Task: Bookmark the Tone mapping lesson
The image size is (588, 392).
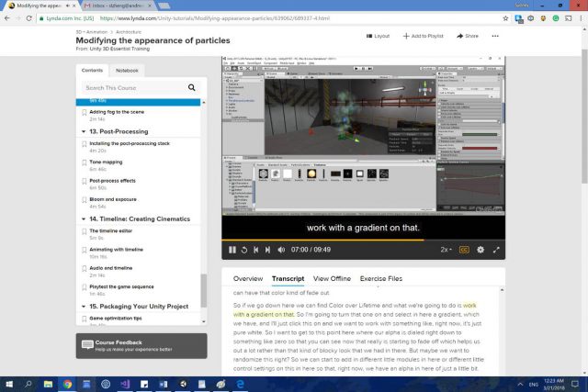Action: tap(84, 162)
